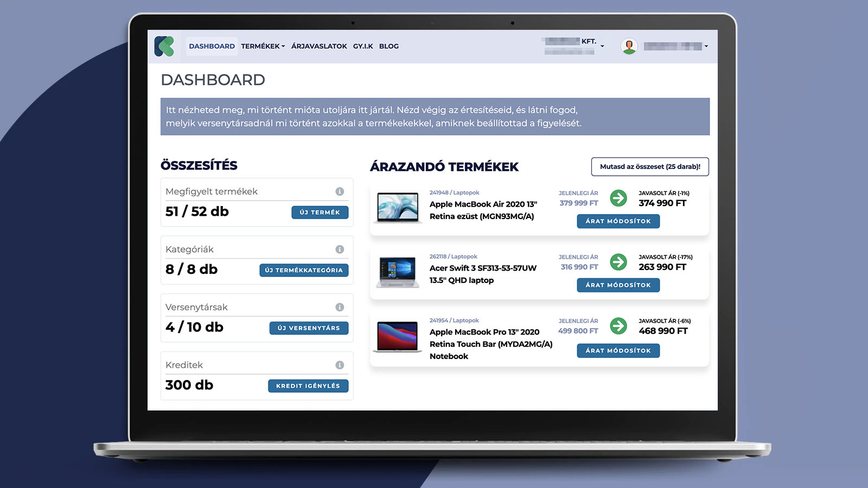Image resolution: width=868 pixels, height=488 pixels.
Task: Expand the user account dropdown
Action: (676, 46)
